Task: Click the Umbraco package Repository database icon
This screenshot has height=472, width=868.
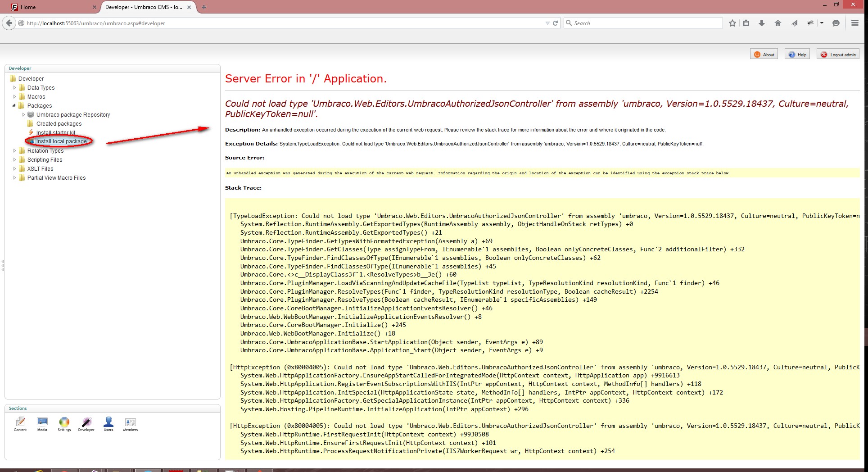Action: pos(31,114)
